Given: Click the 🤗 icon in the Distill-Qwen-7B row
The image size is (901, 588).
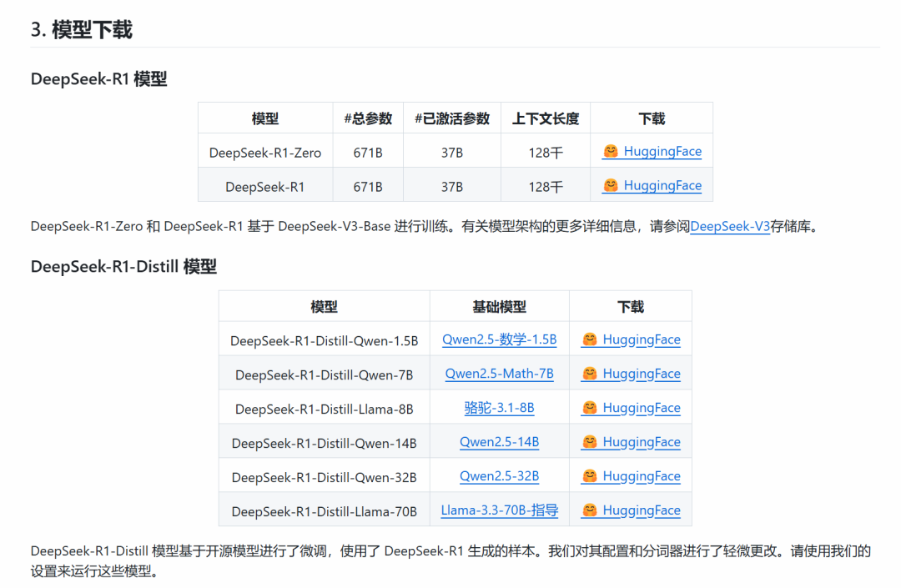Looking at the screenshot, I should pos(589,374).
